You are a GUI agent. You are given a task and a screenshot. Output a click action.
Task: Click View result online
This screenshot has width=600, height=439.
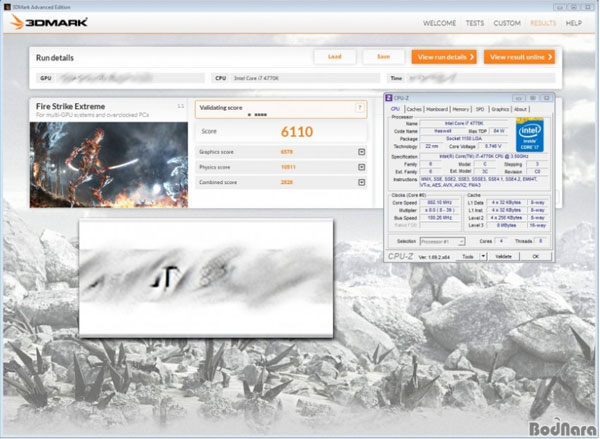click(x=519, y=57)
